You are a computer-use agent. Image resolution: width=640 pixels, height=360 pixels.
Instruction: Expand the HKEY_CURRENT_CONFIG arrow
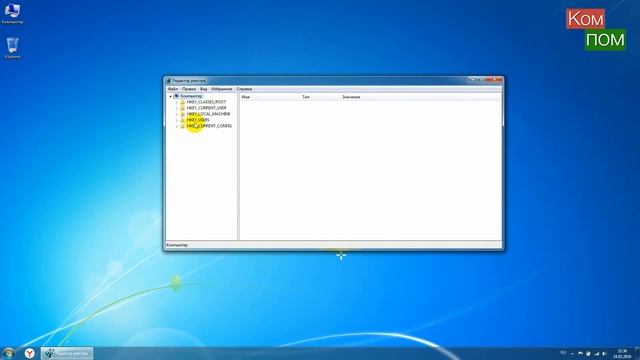177,127
